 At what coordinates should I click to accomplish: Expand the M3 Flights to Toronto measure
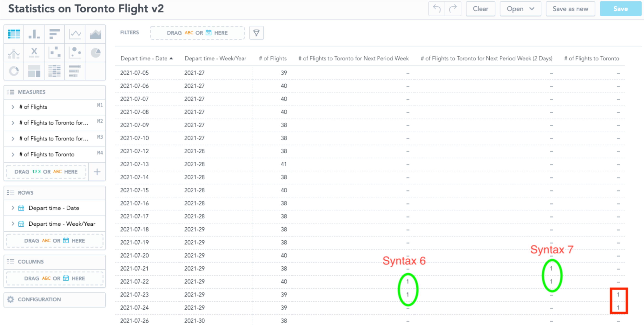[13, 138]
